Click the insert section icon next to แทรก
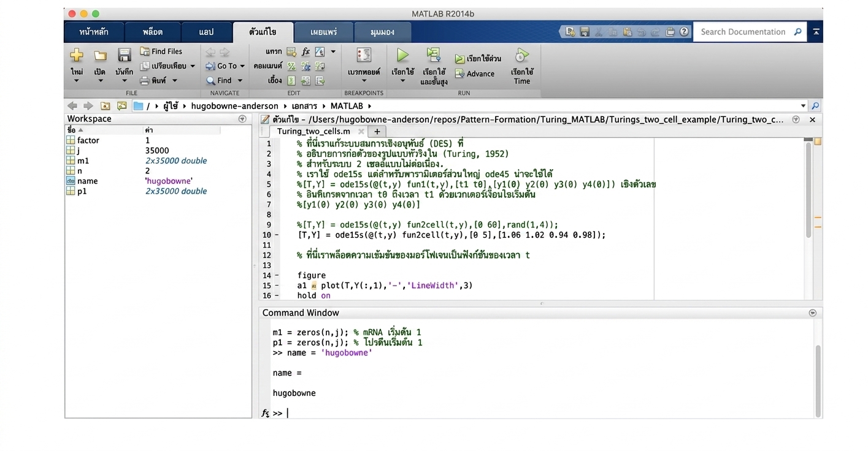This screenshot has width=868, height=451. tap(291, 51)
